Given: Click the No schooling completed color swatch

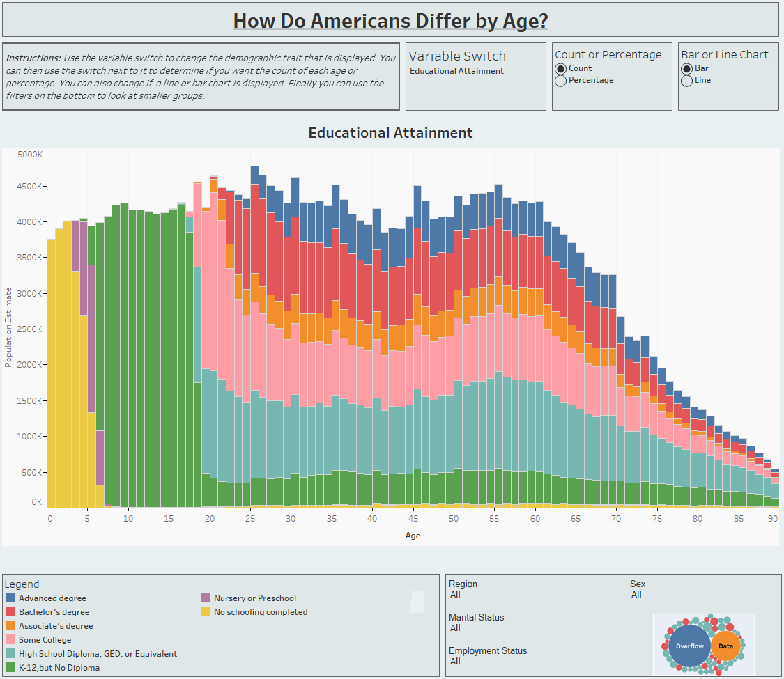Looking at the screenshot, I should 208,611.
